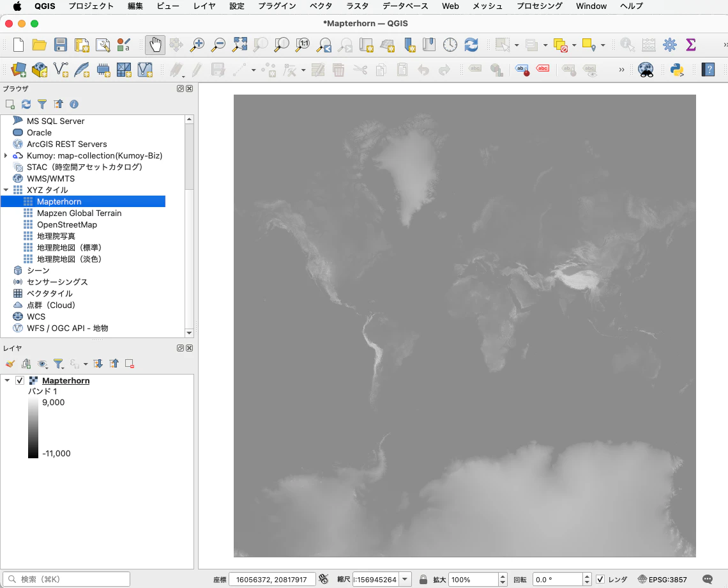The image size is (728, 588).
Task: Show browser item properties info icon
Action: tap(74, 104)
